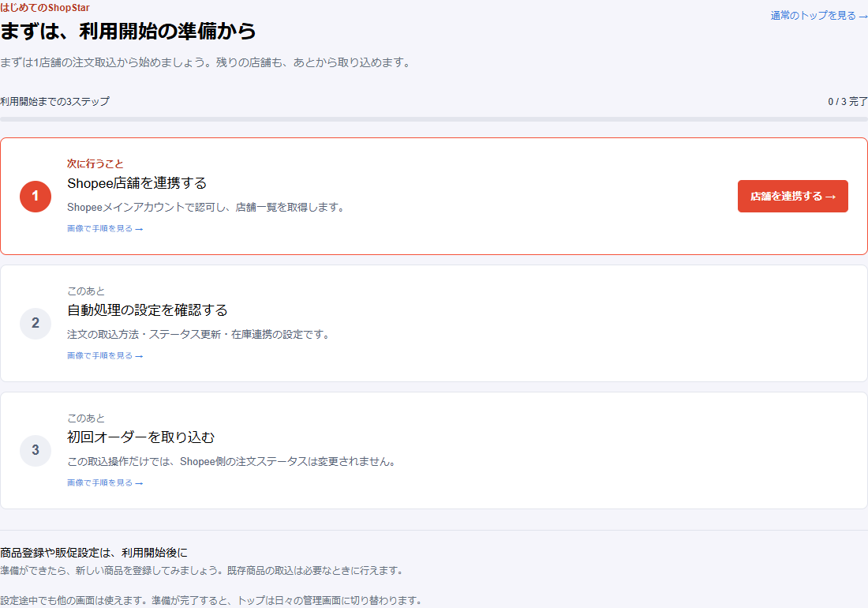Open 画像で手順を見る under 自動処理の設定を確認する
This screenshot has width=868, height=608.
pos(105,355)
